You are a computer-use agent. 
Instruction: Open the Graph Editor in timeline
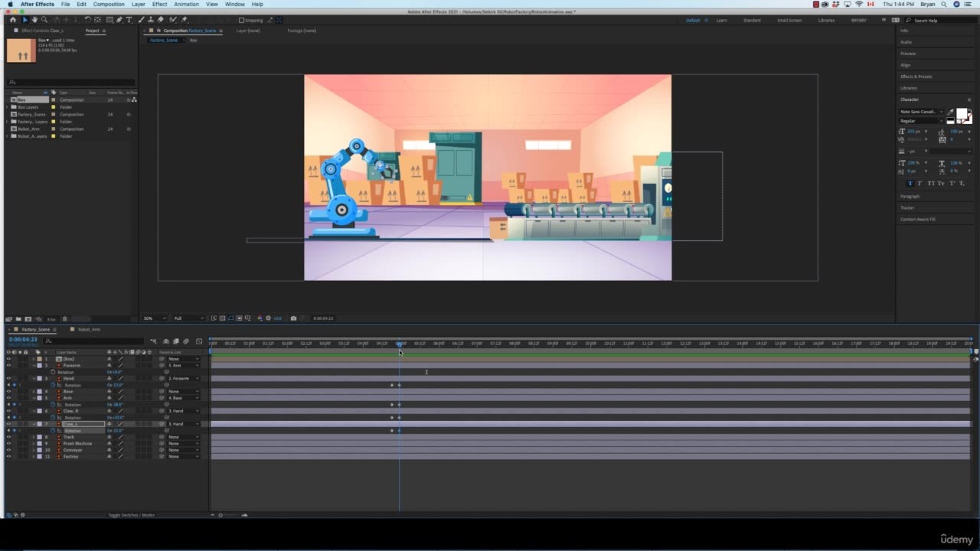click(x=199, y=341)
